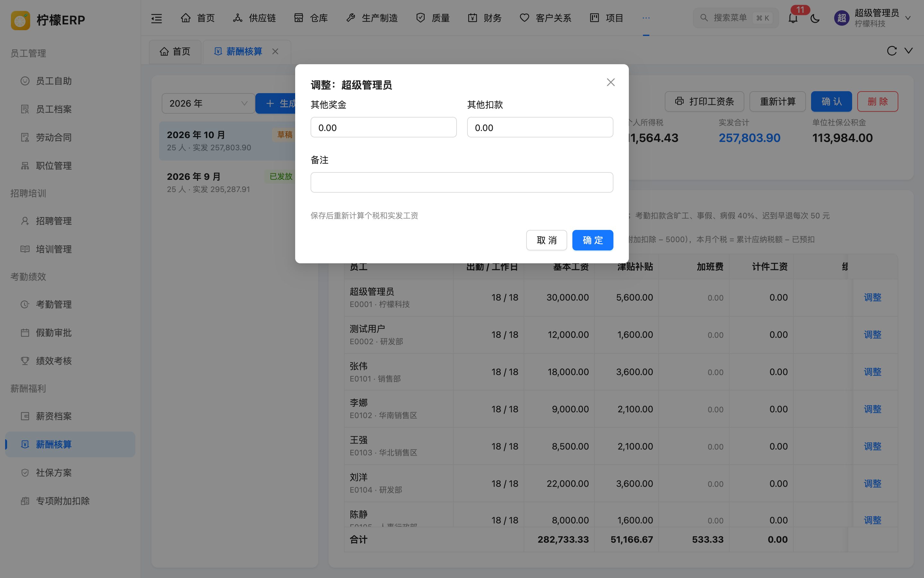Focus the 其他扣款 input field

[x=540, y=127]
